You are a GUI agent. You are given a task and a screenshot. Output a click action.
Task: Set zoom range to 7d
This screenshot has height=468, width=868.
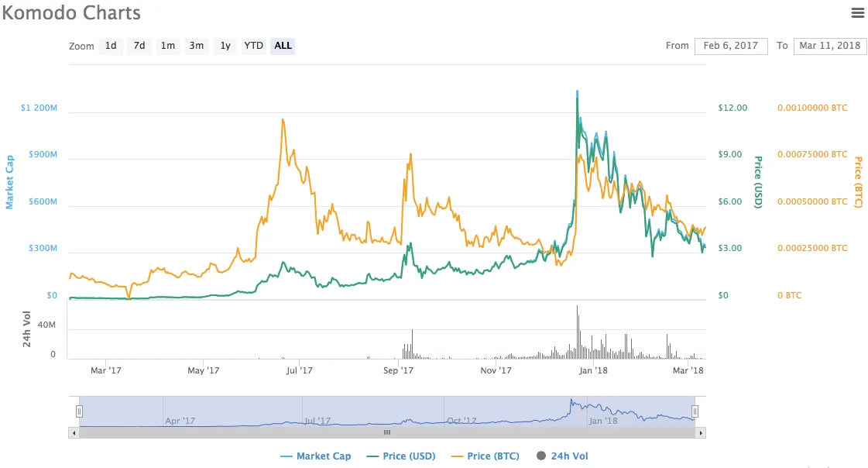coord(139,46)
